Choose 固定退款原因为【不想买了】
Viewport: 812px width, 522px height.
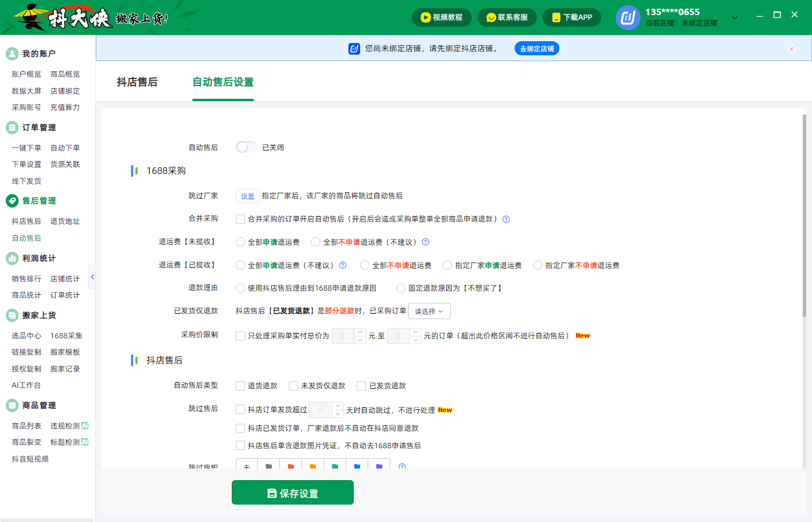point(401,288)
